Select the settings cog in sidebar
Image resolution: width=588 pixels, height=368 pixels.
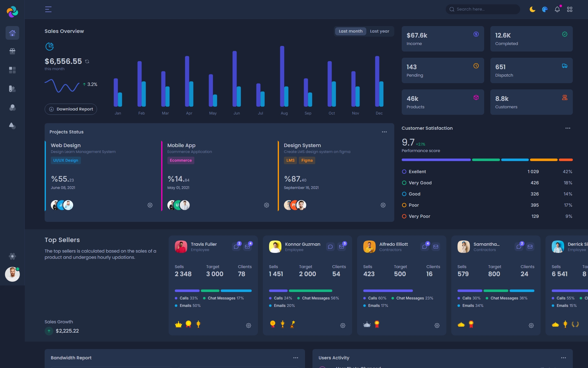point(12,256)
